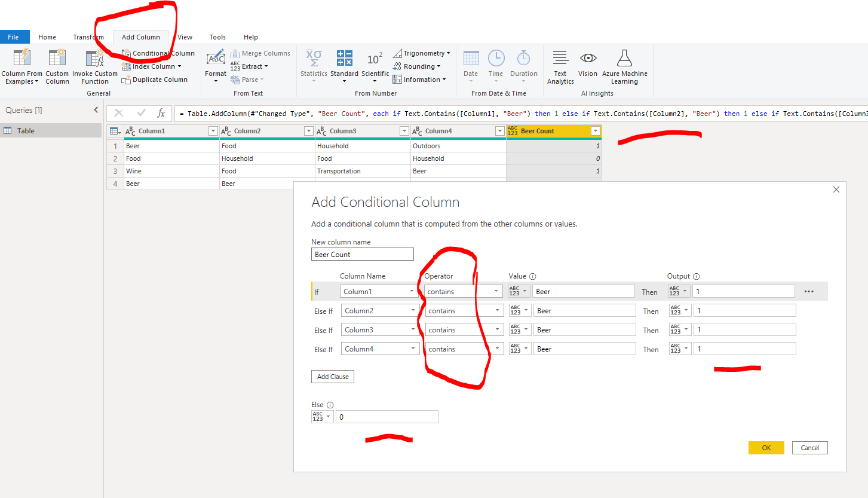Click the fx function icon
This screenshot has height=498, width=868.
pyautogui.click(x=161, y=113)
